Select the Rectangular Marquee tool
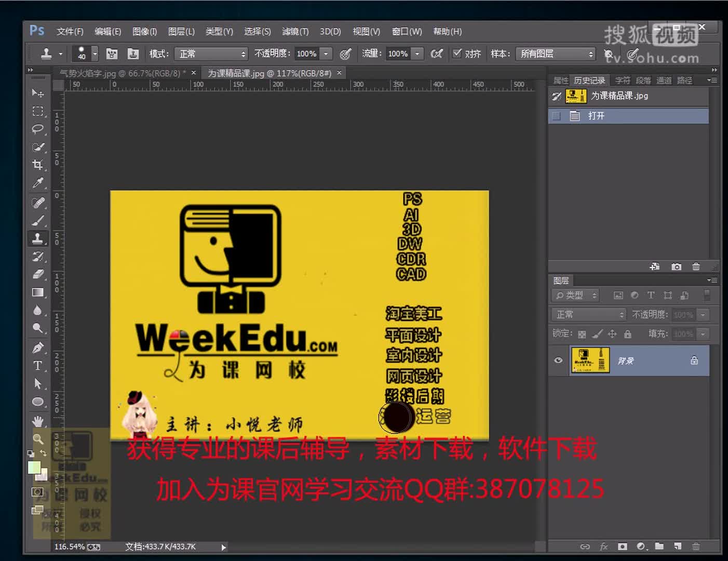The image size is (728, 561). 37,111
